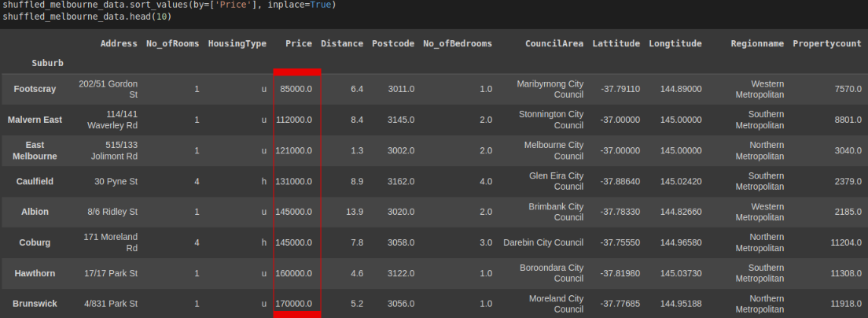Click the Albion row label
This screenshot has width=868, height=318.
point(35,212)
